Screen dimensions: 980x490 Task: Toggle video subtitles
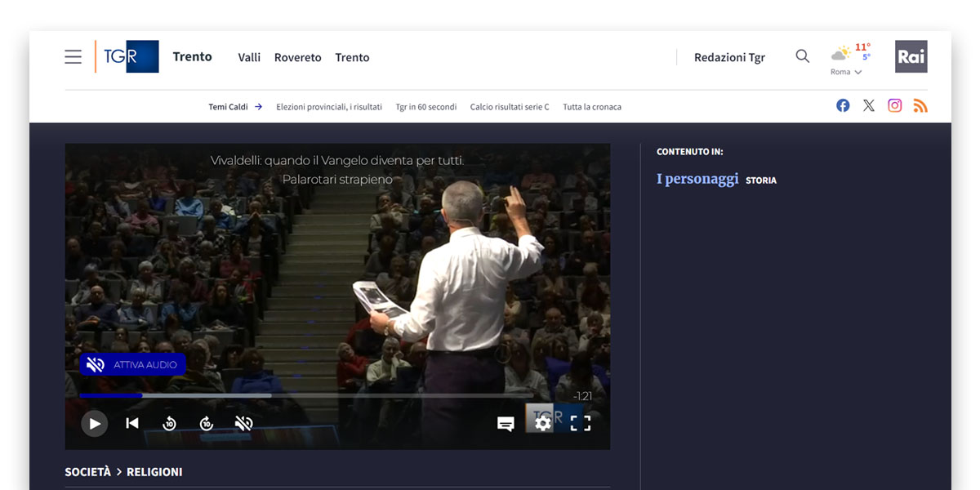click(506, 423)
